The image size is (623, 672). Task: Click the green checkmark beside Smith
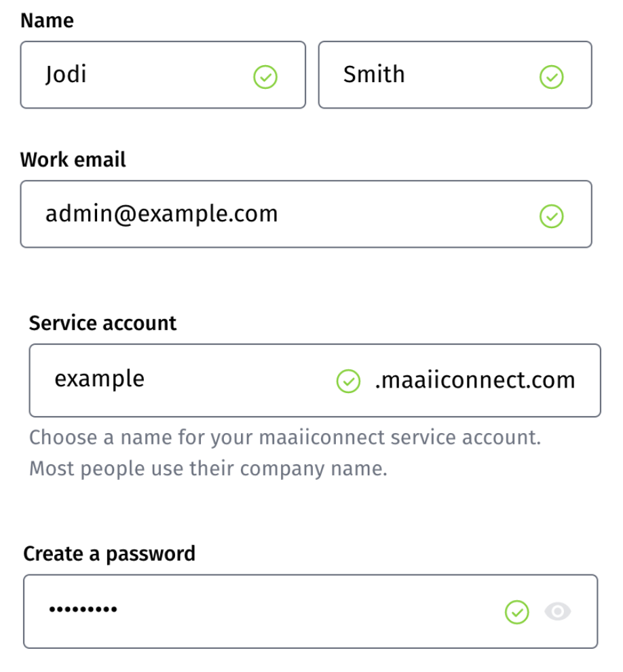[x=551, y=77]
